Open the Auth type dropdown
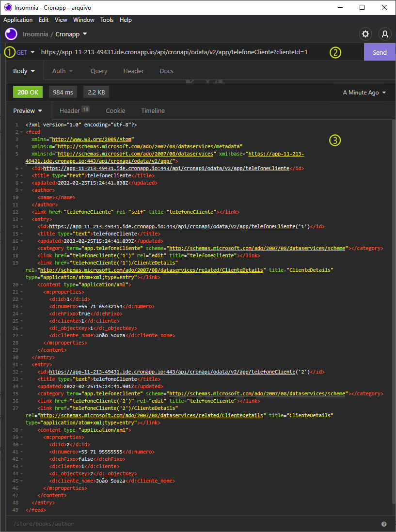Image resolution: width=396 pixels, height=532 pixels. click(x=63, y=71)
